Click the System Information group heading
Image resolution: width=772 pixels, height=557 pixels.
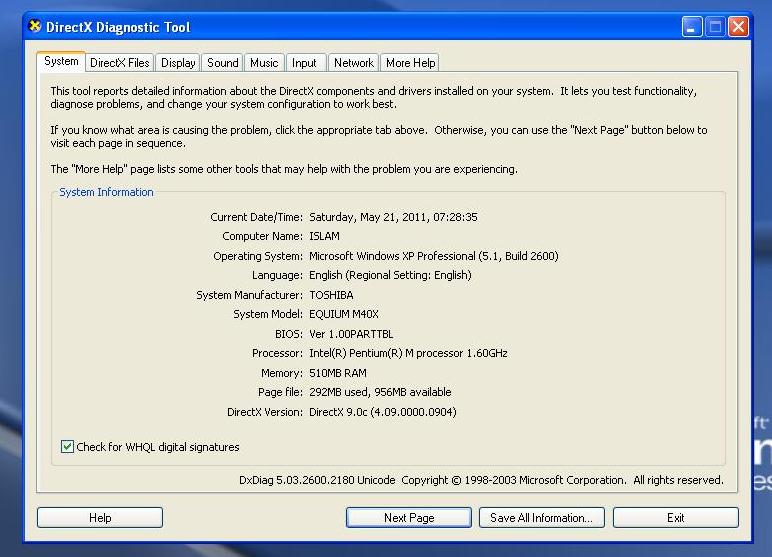[106, 192]
